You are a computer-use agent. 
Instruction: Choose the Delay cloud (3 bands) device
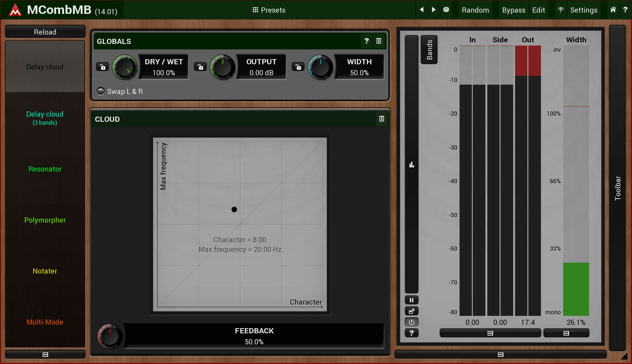point(45,118)
